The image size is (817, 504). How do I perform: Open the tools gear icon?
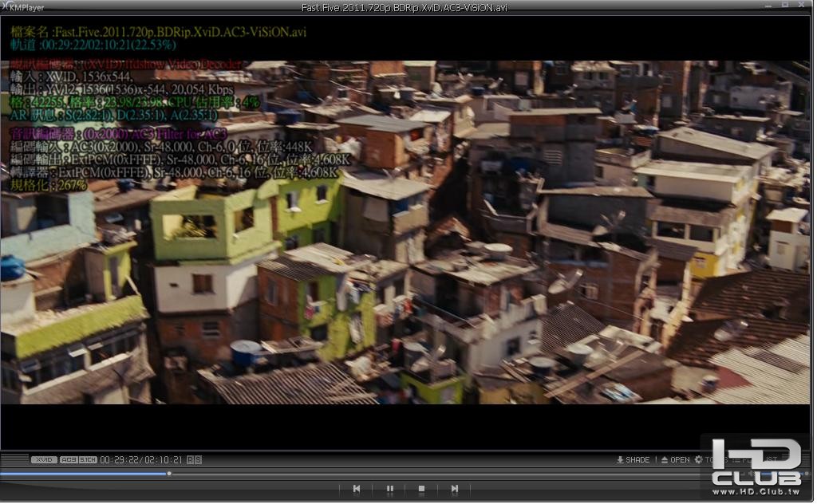point(700,460)
